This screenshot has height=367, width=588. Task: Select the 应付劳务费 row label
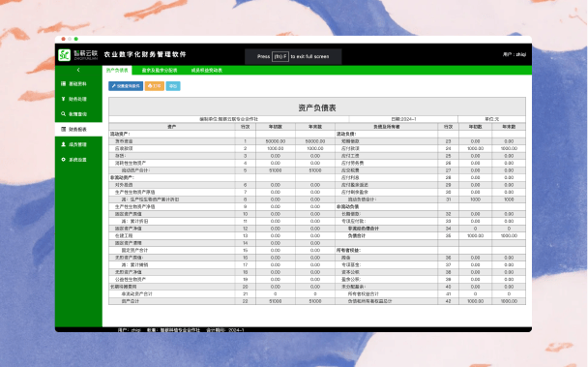coord(352,163)
